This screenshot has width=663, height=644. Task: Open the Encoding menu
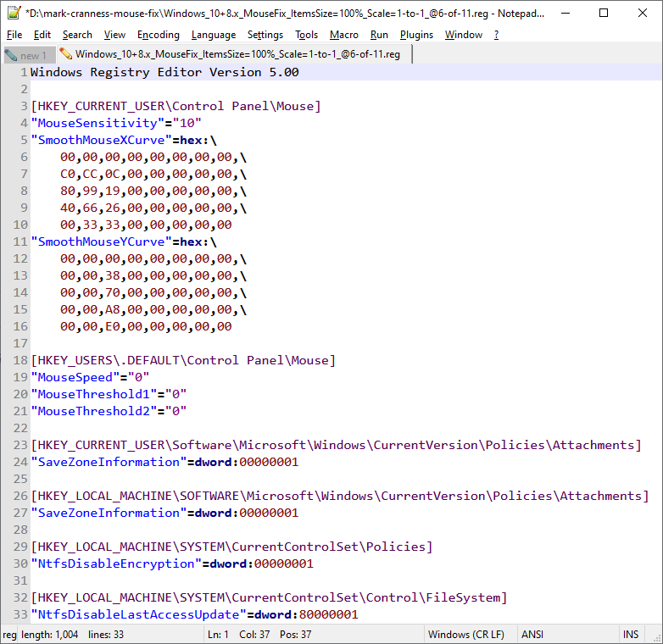coord(159,35)
